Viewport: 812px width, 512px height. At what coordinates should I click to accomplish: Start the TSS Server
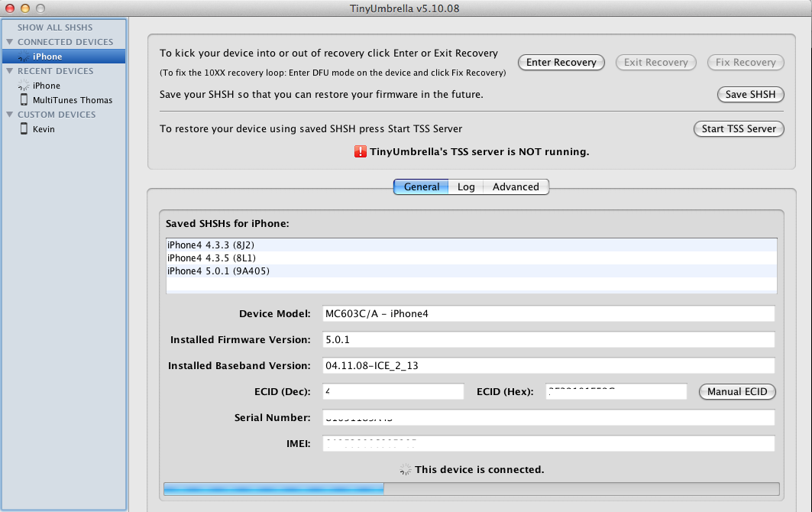pyautogui.click(x=739, y=128)
